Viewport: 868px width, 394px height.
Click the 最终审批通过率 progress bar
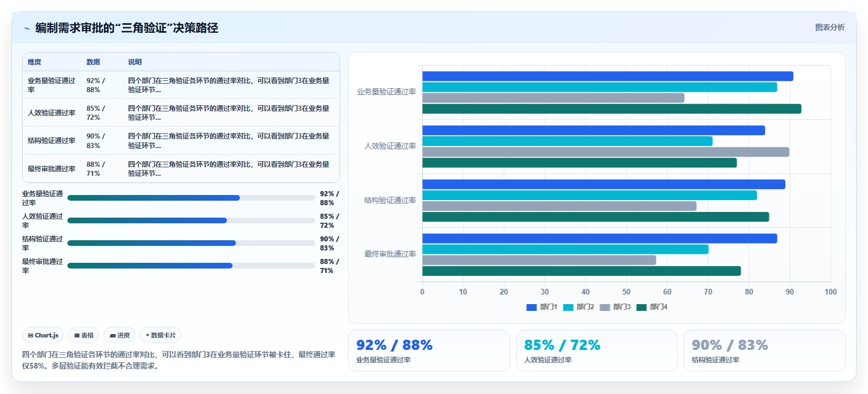coord(191,266)
